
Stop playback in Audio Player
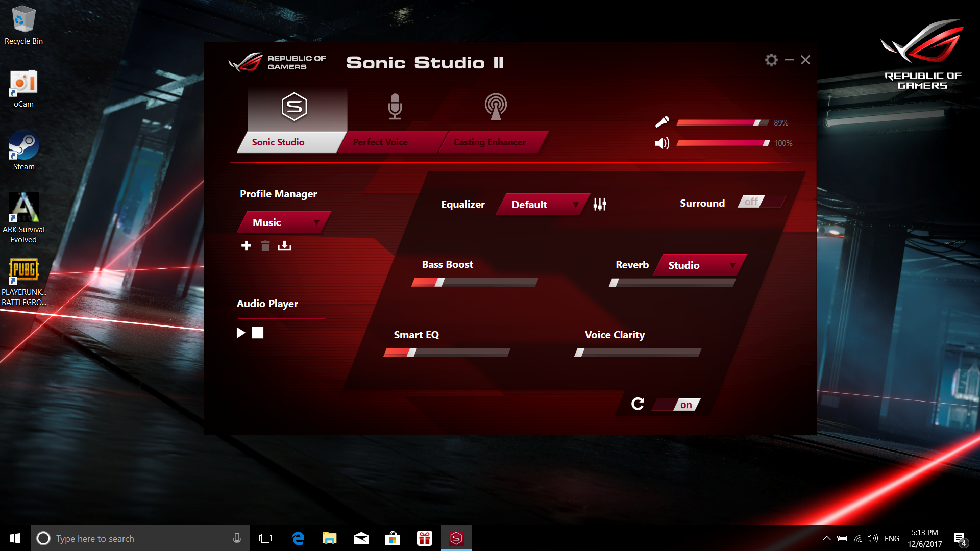coord(258,333)
